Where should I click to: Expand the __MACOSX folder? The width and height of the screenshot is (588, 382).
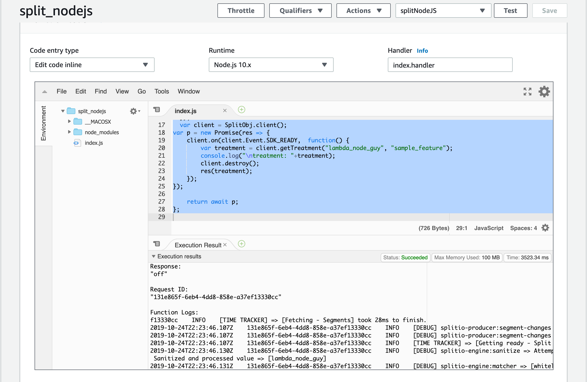pyautogui.click(x=69, y=122)
